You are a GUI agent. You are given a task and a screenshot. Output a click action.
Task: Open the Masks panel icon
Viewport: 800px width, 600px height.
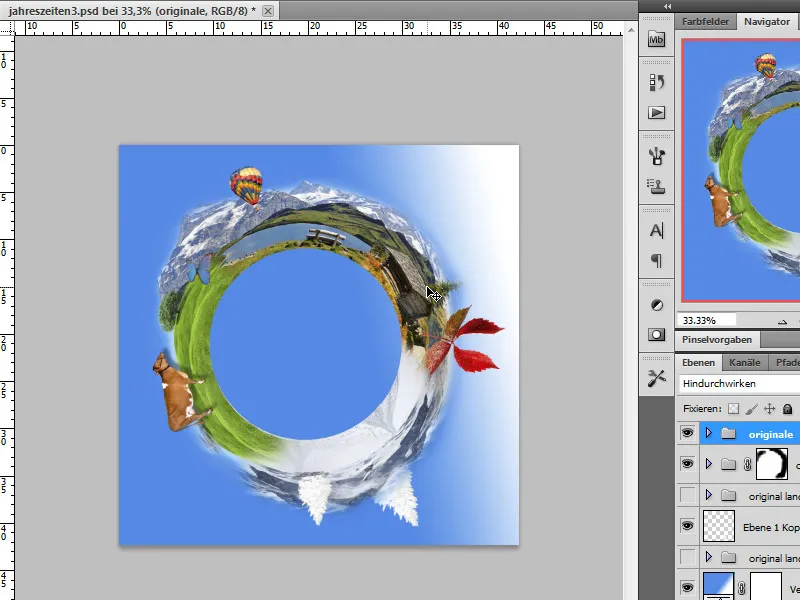point(657,335)
